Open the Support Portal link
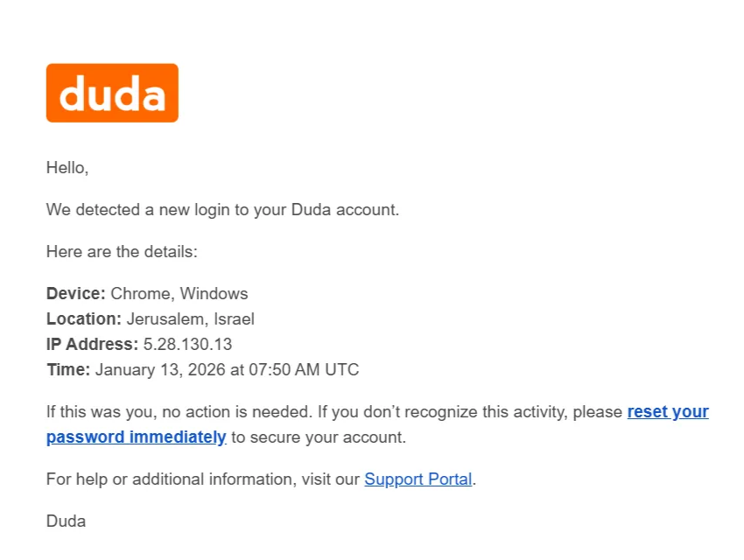The width and height of the screenshot is (744, 560). click(x=418, y=479)
